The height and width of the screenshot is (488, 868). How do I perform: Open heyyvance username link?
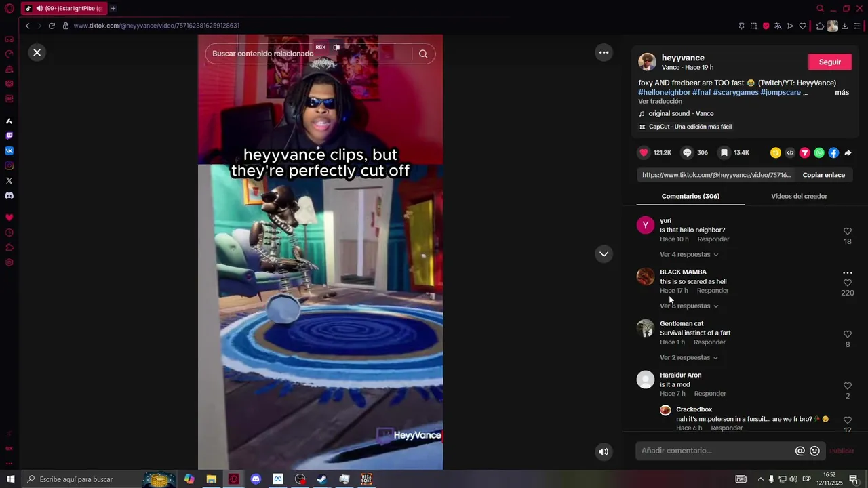pos(683,58)
